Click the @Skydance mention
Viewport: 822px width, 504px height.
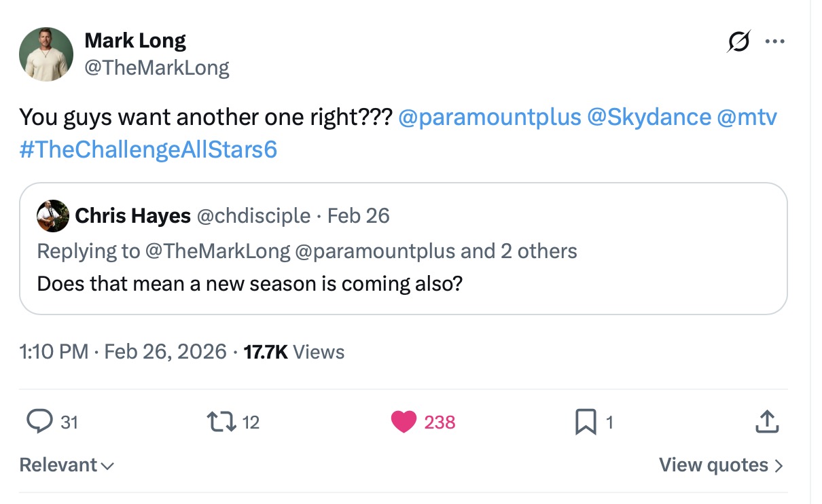649,118
